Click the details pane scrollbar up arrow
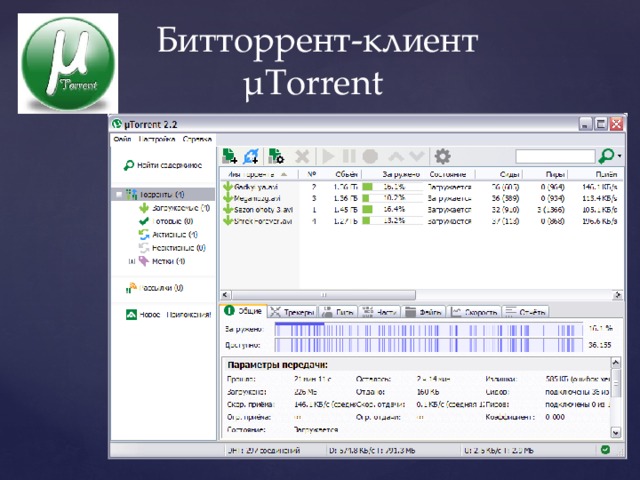640x480 pixels. 616,362
